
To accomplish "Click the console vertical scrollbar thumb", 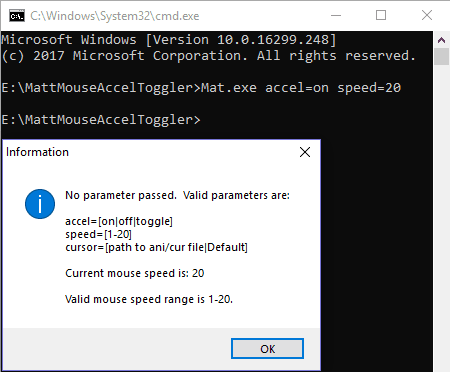I will tap(442, 57).
